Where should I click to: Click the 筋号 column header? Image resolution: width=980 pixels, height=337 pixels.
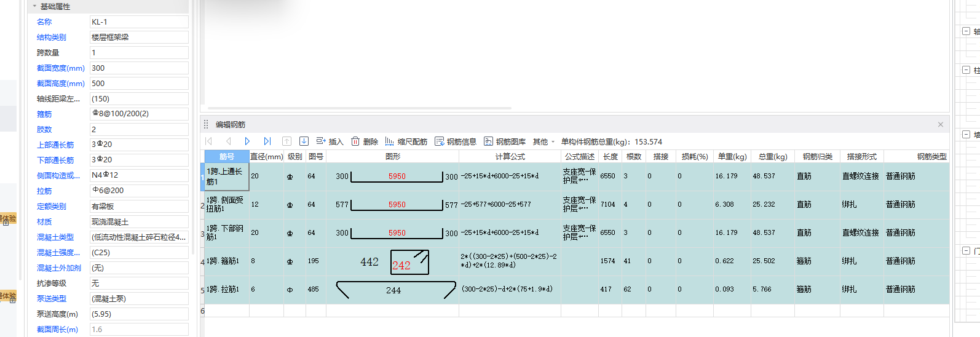point(226,157)
